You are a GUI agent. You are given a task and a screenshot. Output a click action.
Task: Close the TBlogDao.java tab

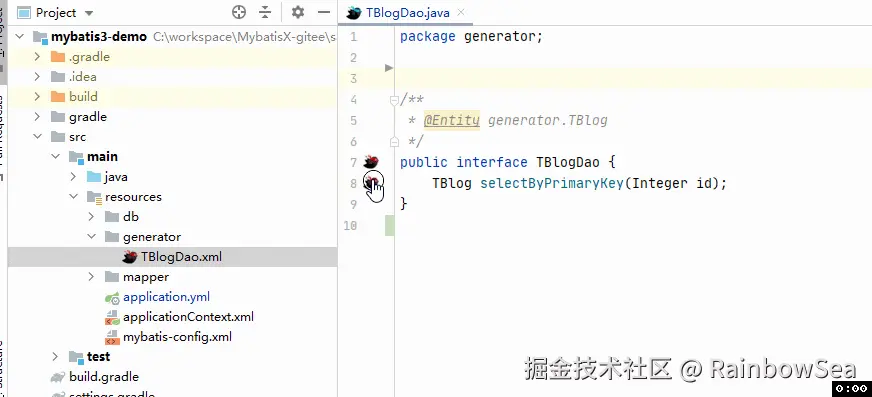pos(460,13)
